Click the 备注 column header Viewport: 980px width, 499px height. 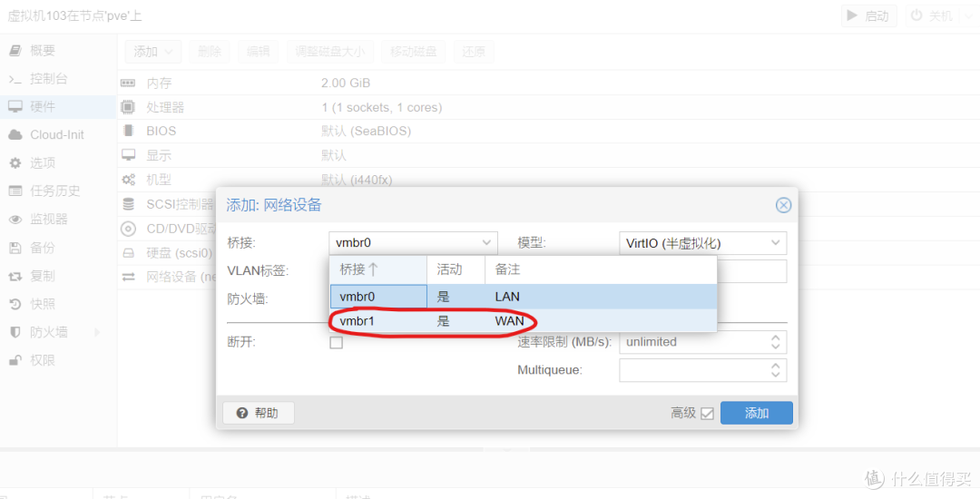[x=601, y=269]
